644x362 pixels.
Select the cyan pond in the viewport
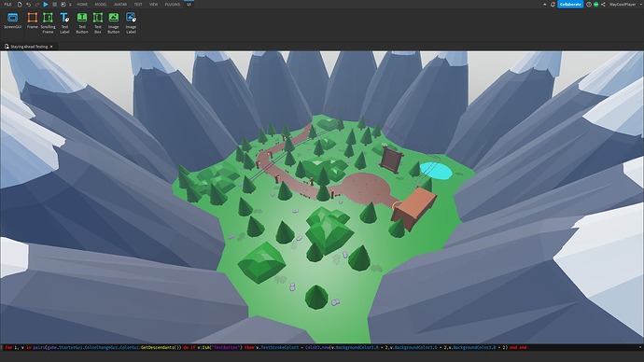(436, 170)
